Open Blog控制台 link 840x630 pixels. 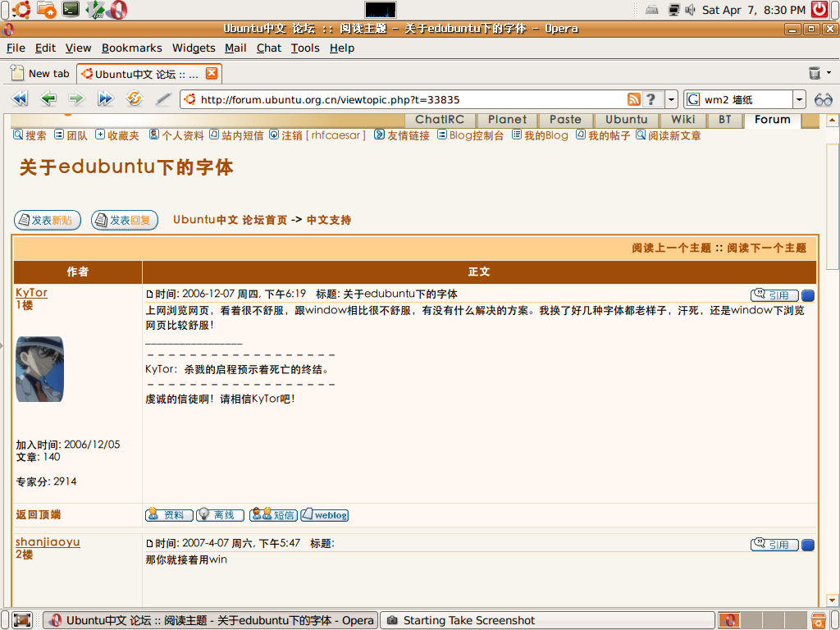coord(470,135)
